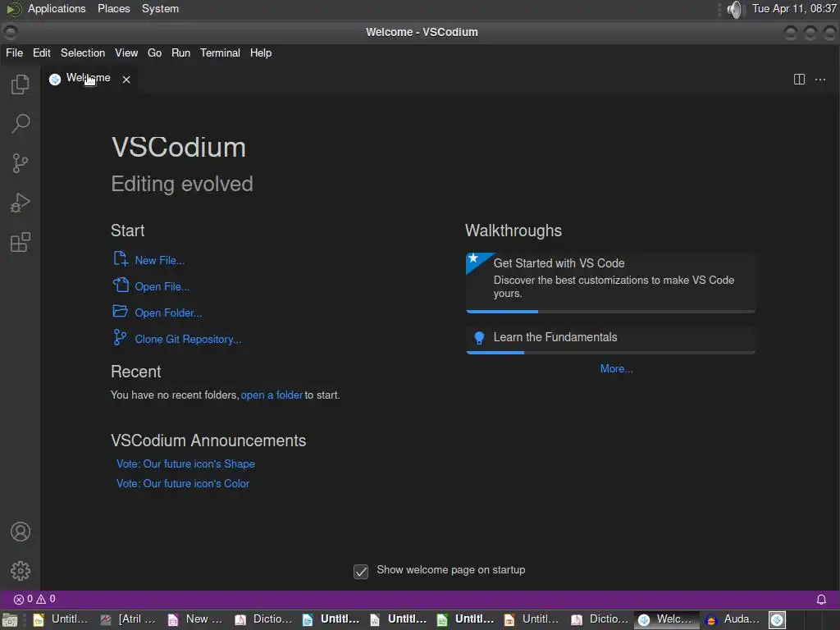
Task: Open the More Actions ellipsis in the editor
Action: 820,80
